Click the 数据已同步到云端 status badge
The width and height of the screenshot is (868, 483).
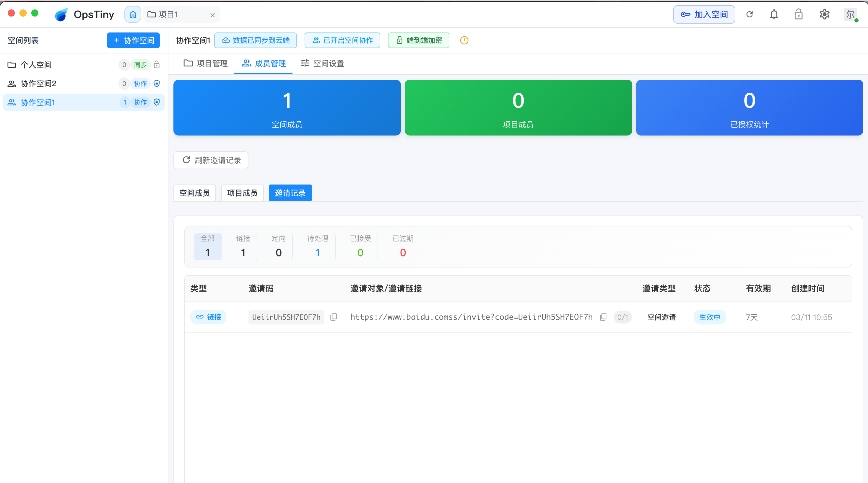pyautogui.click(x=256, y=40)
